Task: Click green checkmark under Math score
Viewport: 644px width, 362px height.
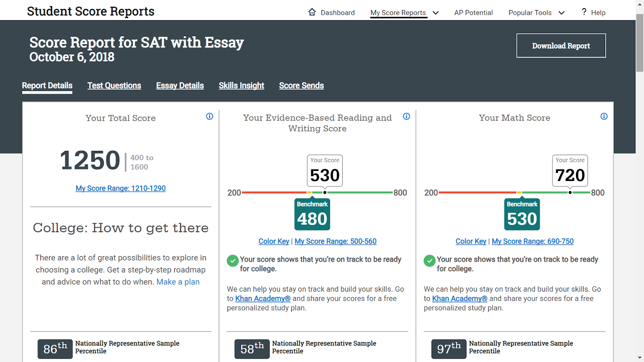Action: point(429,261)
